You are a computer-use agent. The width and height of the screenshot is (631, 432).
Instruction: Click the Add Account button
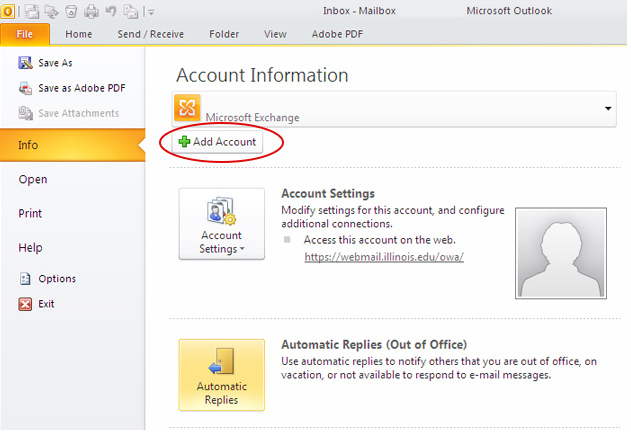pyautogui.click(x=217, y=142)
